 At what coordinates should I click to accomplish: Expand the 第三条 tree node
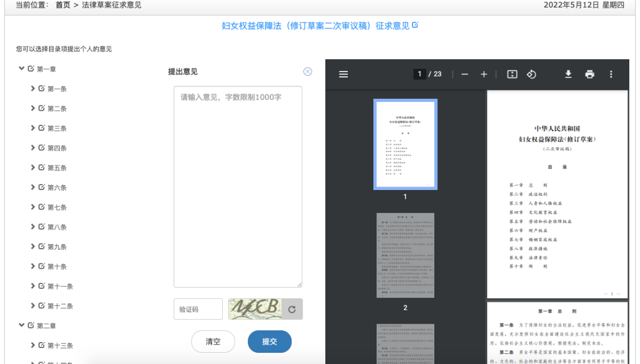pyautogui.click(x=33, y=128)
